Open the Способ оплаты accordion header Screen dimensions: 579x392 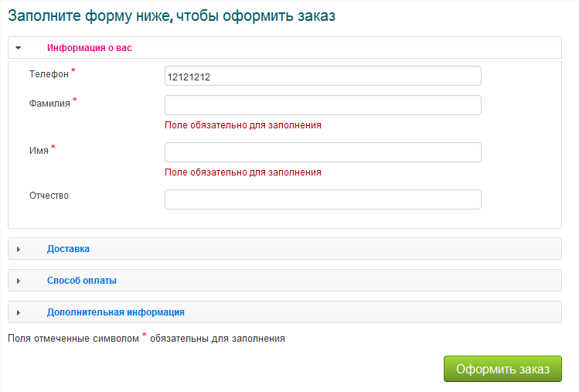[x=82, y=281]
